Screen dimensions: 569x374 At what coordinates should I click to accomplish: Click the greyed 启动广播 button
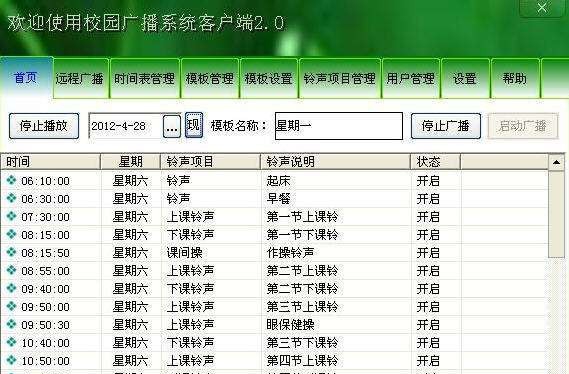click(x=523, y=126)
